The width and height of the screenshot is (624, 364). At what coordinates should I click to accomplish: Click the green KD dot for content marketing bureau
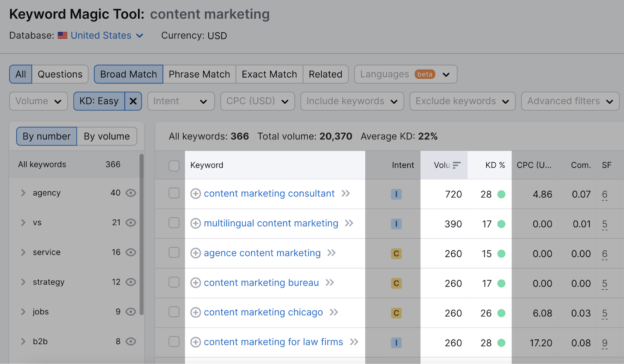tap(502, 283)
